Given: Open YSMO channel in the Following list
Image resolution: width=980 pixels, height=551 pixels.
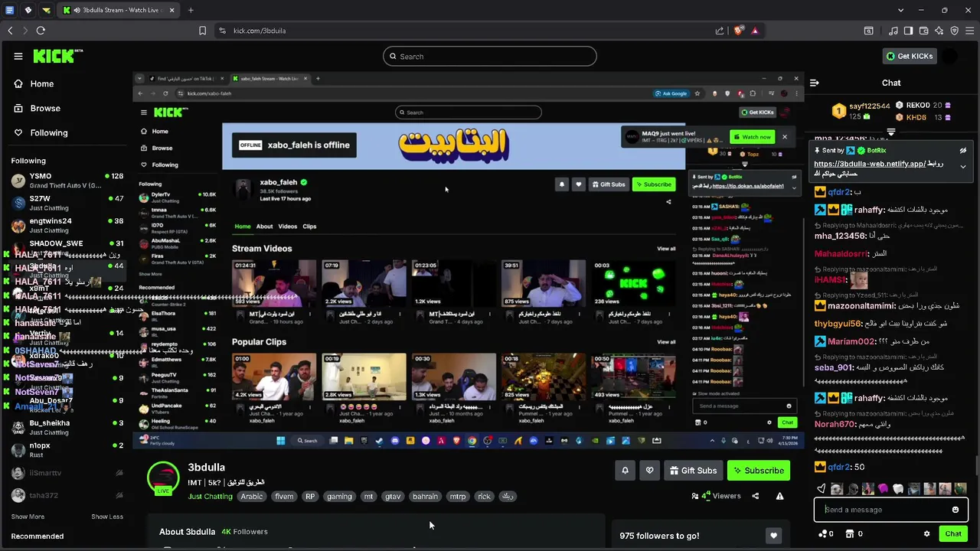Looking at the screenshot, I should [x=67, y=181].
